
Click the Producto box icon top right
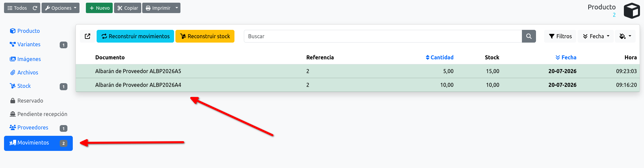click(632, 10)
